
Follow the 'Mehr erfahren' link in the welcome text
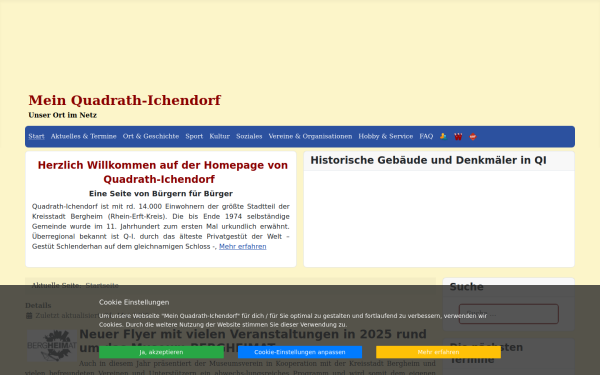point(243,246)
